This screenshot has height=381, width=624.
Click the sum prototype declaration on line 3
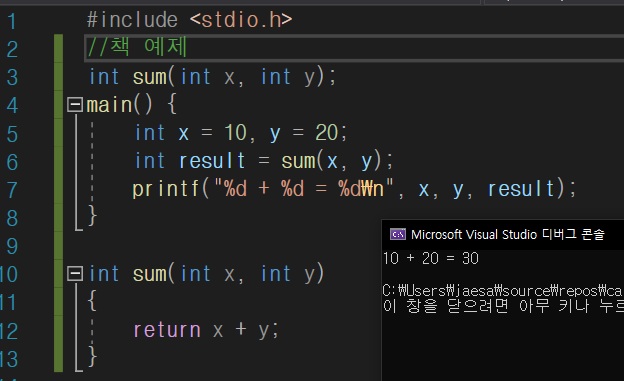pos(213,77)
